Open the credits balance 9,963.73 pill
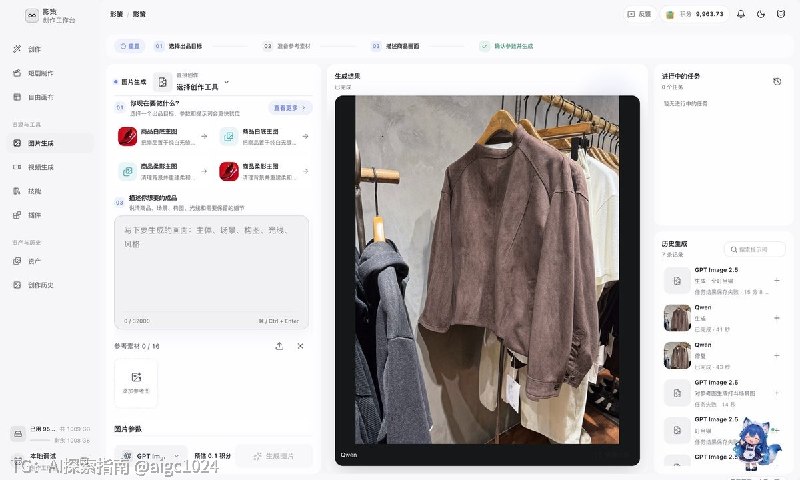Image resolution: width=800 pixels, height=480 pixels. (694, 14)
